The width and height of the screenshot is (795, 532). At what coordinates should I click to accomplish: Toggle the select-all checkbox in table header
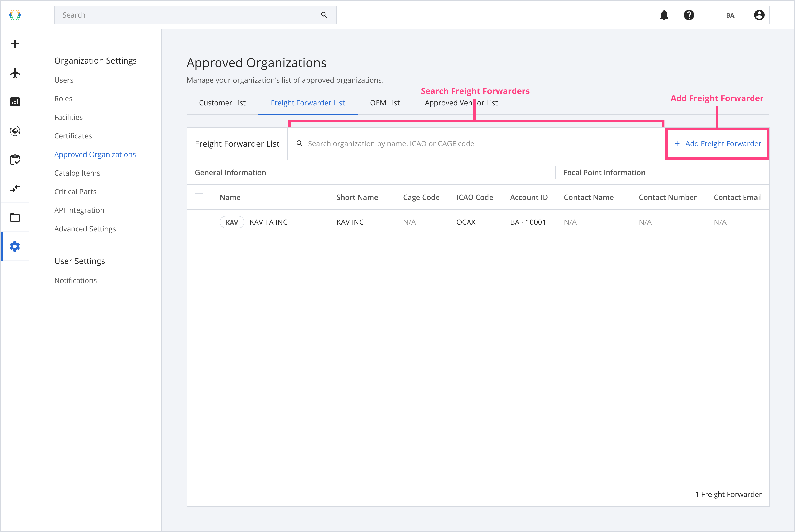(x=199, y=197)
